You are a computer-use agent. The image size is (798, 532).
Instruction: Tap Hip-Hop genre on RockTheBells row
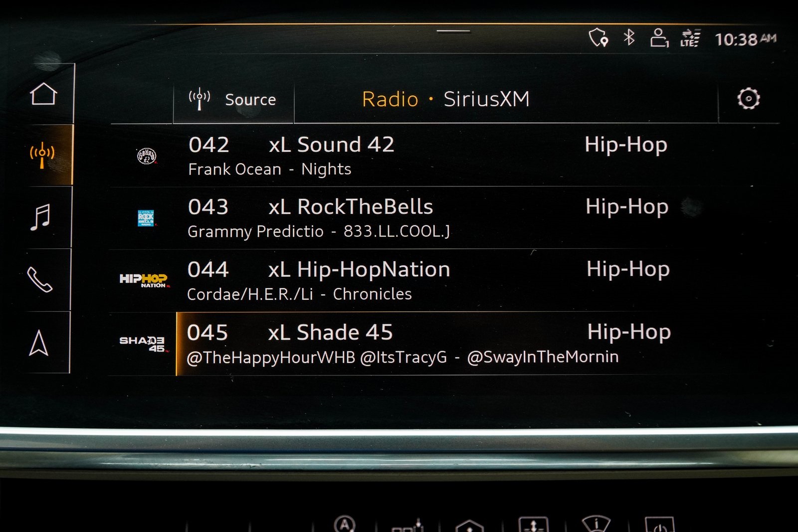pos(626,207)
